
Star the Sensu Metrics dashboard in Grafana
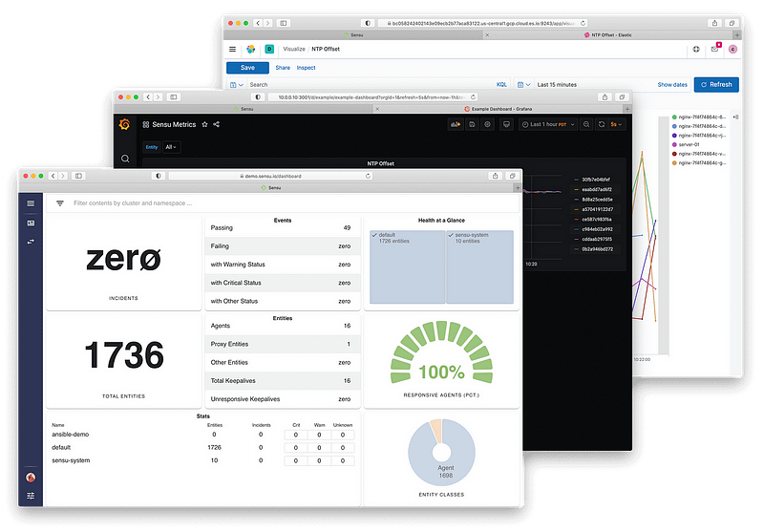[x=204, y=125]
